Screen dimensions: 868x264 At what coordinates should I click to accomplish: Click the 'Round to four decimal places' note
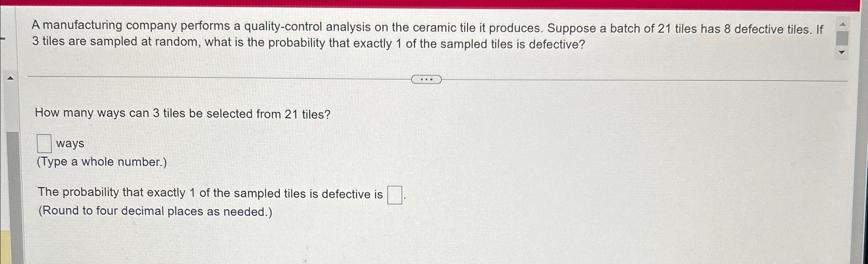click(x=155, y=211)
